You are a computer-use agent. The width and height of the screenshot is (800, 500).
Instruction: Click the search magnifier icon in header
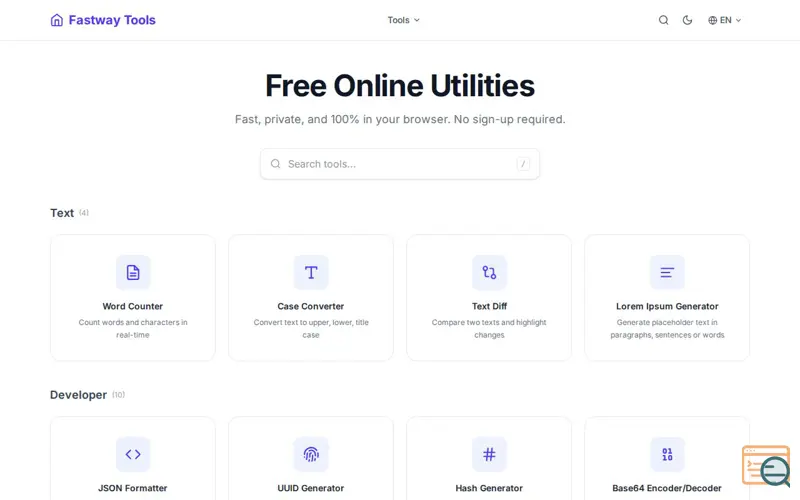[663, 20]
